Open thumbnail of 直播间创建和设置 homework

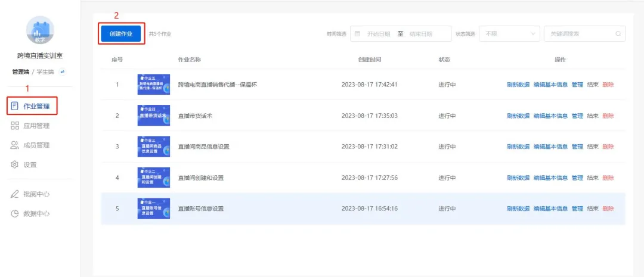[x=154, y=178]
